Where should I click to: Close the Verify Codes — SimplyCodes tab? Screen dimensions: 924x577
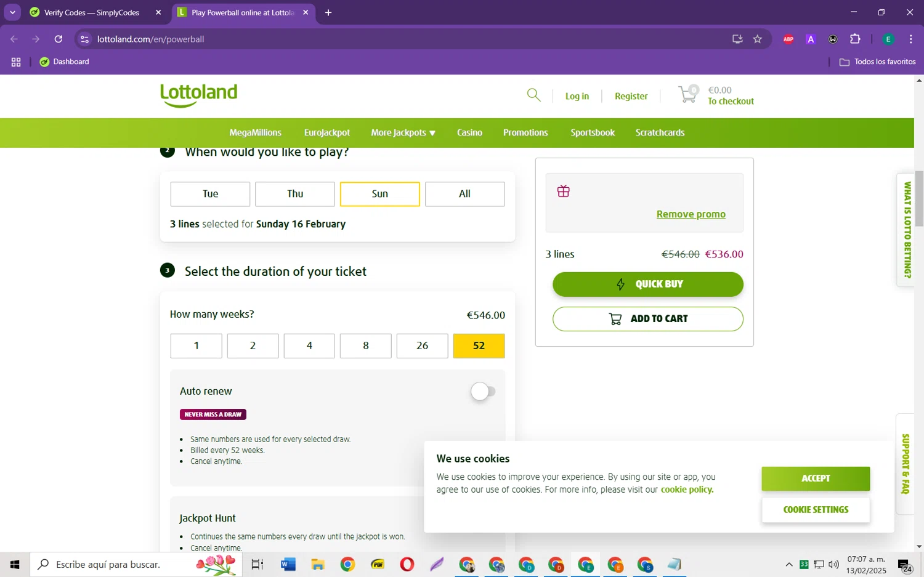pos(158,12)
